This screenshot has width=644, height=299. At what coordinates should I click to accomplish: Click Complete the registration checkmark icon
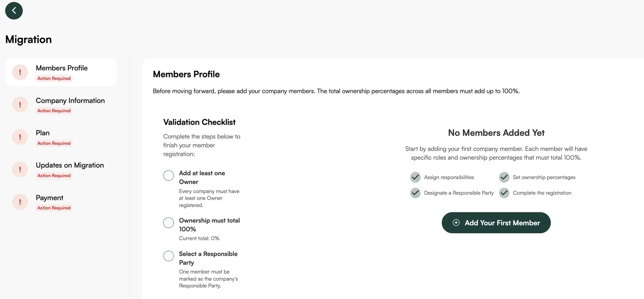[504, 193]
